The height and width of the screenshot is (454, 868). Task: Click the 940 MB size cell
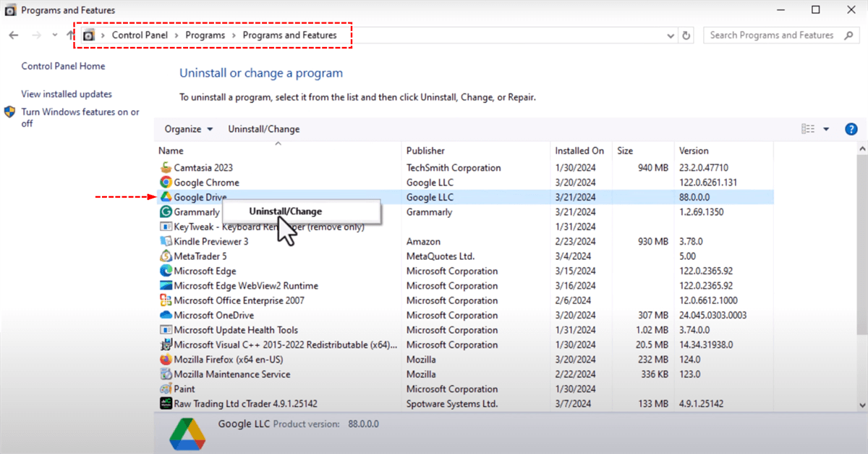coord(652,168)
